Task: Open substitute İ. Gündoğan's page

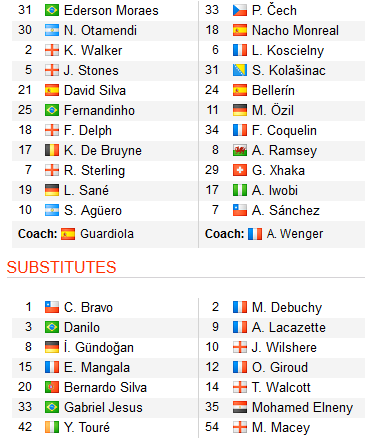Action: click(99, 347)
